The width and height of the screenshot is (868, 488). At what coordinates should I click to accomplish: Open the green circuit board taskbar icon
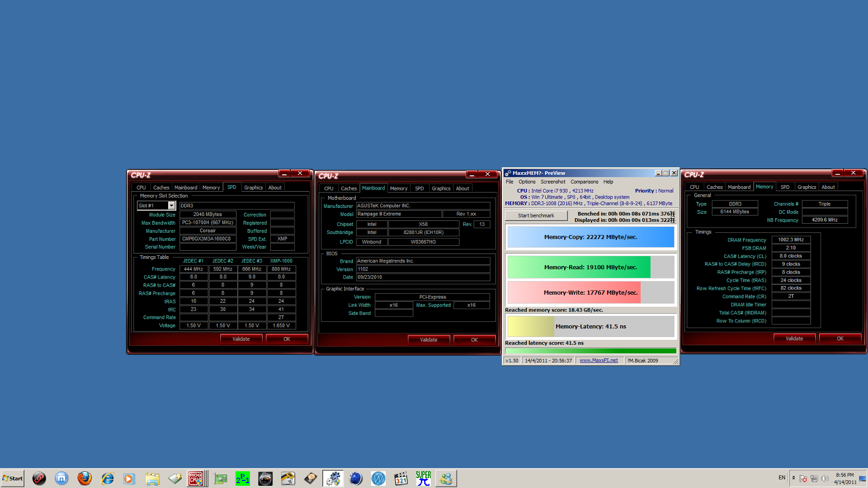tap(220, 478)
